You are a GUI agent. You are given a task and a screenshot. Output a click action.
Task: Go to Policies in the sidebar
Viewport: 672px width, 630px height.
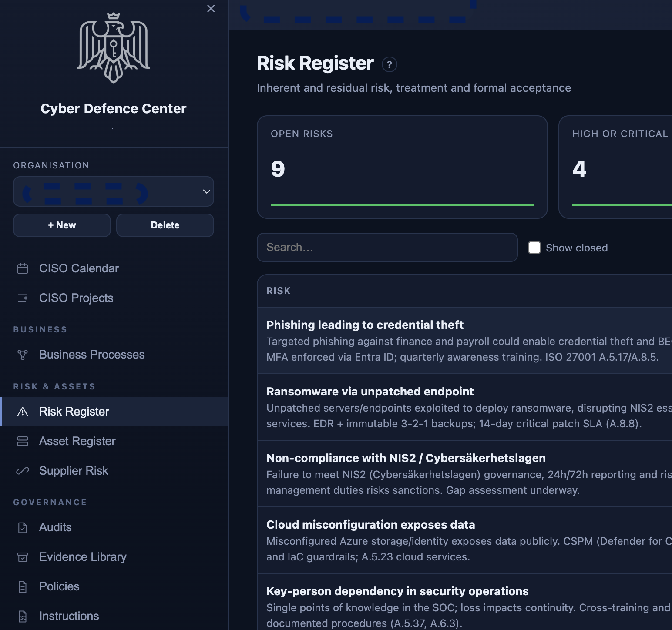(114, 586)
